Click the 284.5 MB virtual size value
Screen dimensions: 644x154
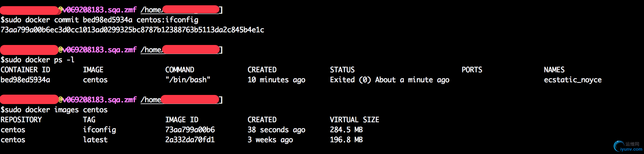tap(346, 130)
